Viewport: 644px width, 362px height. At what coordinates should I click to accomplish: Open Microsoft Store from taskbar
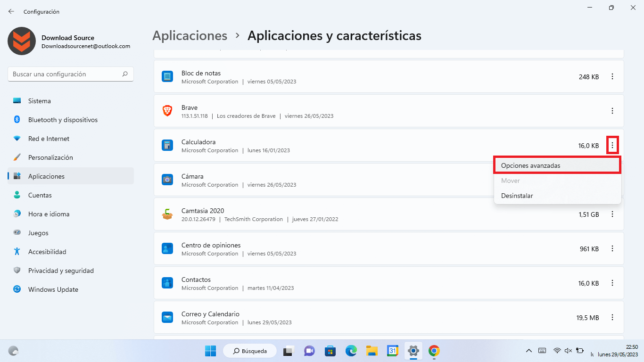pyautogui.click(x=330, y=351)
